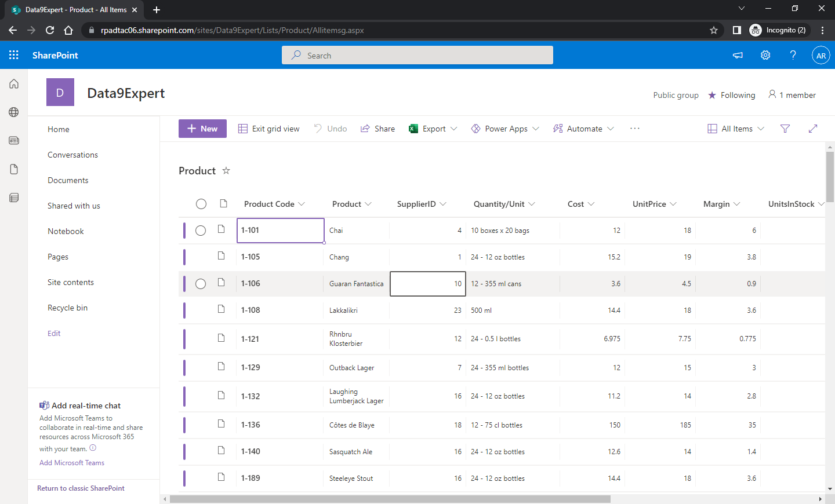Expand the list to full screen

click(813, 129)
